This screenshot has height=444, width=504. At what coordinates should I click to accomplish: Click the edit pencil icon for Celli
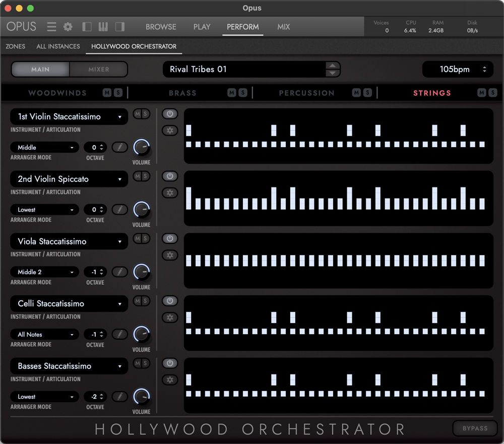119,334
